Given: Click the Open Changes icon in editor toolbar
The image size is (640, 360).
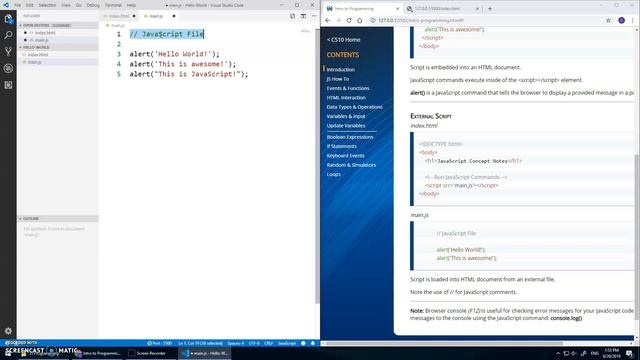Looking at the screenshot, I should 292,16.
